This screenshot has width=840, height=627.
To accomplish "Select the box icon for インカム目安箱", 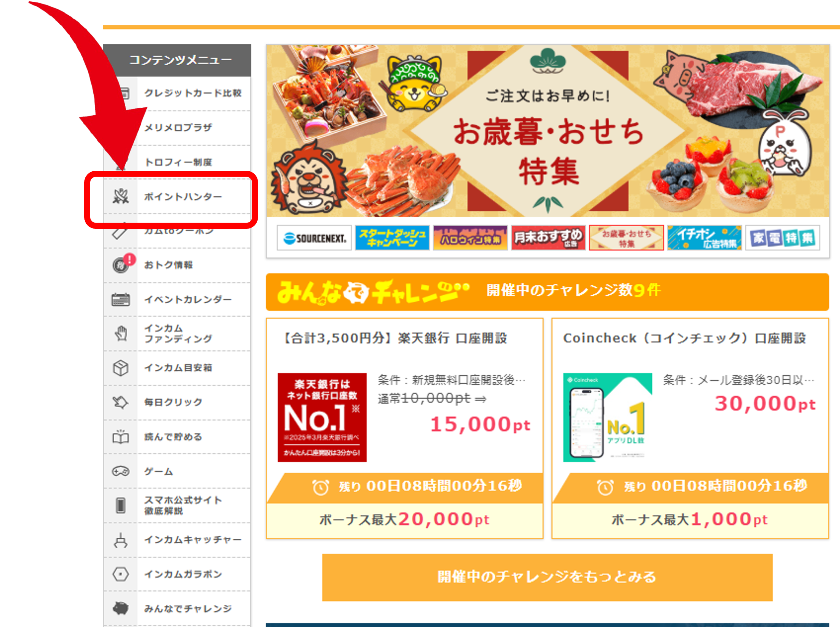I will pos(121,368).
